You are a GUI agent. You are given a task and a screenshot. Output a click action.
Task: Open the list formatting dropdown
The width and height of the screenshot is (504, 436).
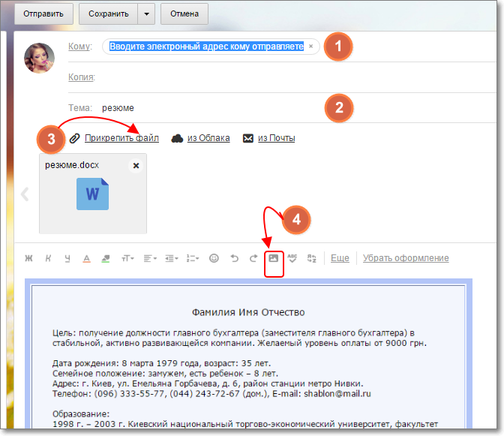click(x=193, y=258)
